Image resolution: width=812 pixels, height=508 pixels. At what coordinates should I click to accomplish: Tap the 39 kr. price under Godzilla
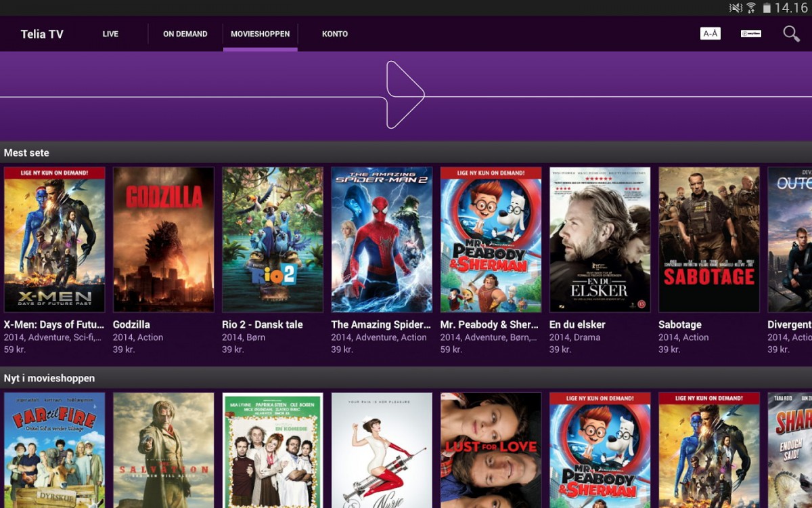tap(124, 350)
